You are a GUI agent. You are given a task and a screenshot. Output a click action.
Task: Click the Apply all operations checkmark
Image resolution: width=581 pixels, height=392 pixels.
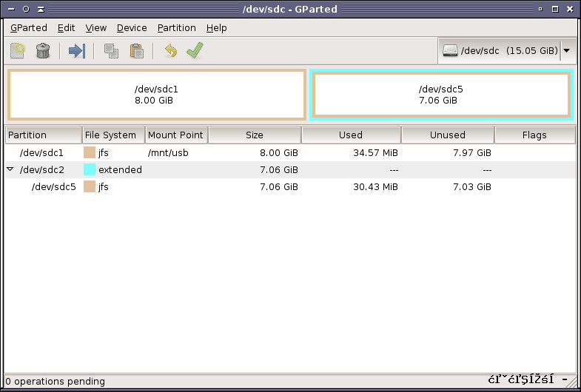pos(195,50)
